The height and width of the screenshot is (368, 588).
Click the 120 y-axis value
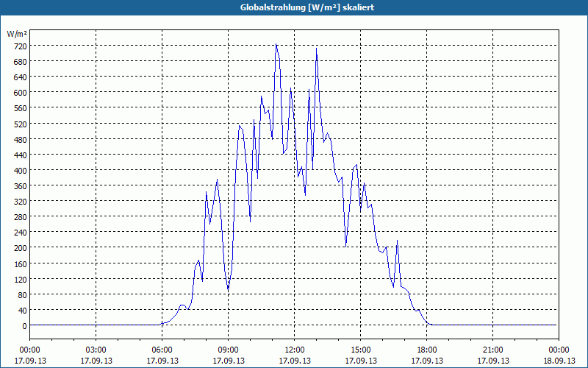click(21, 280)
